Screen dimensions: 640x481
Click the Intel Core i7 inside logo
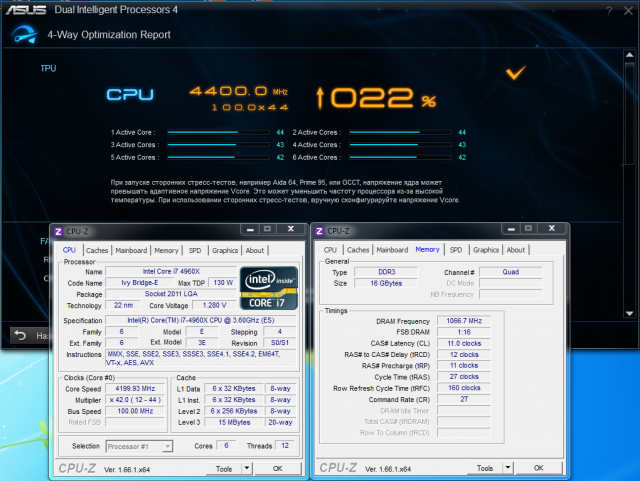(269, 288)
